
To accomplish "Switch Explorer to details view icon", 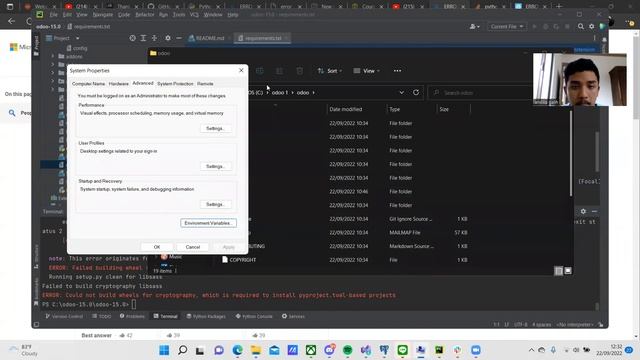I will [x=558, y=271].
